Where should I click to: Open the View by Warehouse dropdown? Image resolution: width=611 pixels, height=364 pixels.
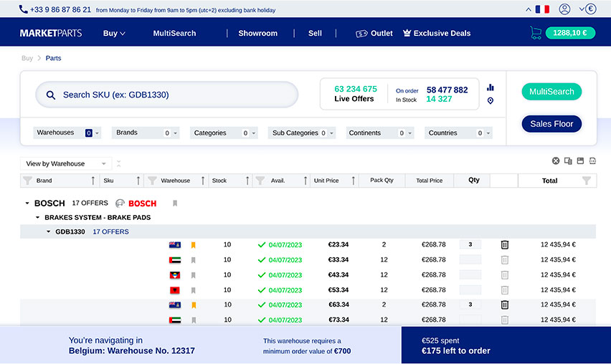tap(65, 164)
